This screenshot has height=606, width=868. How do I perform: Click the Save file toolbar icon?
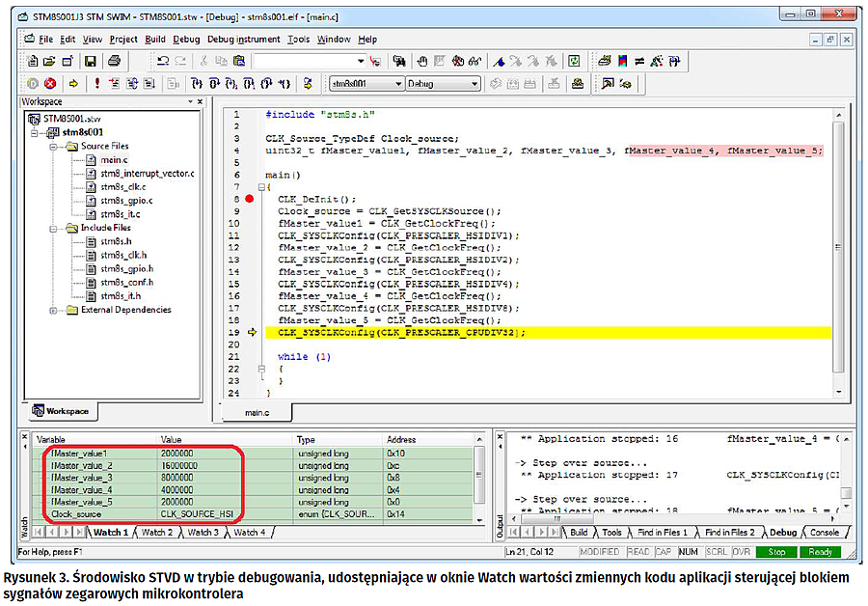90,61
